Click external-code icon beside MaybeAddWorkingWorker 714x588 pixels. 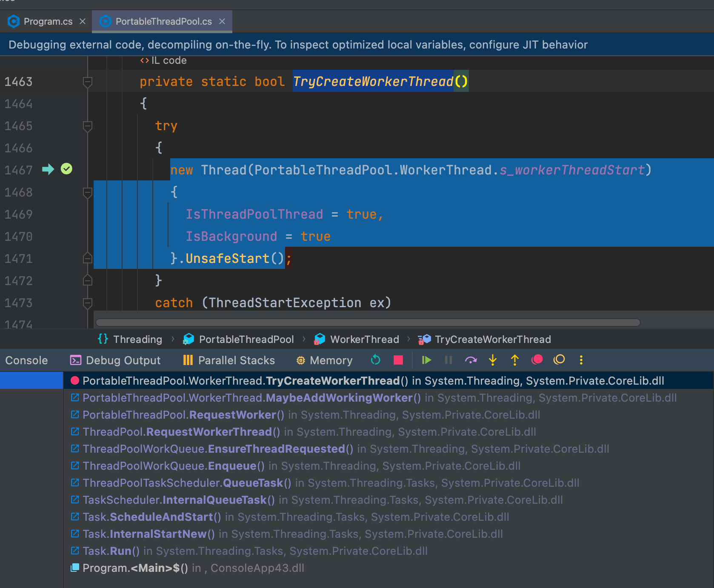(75, 397)
